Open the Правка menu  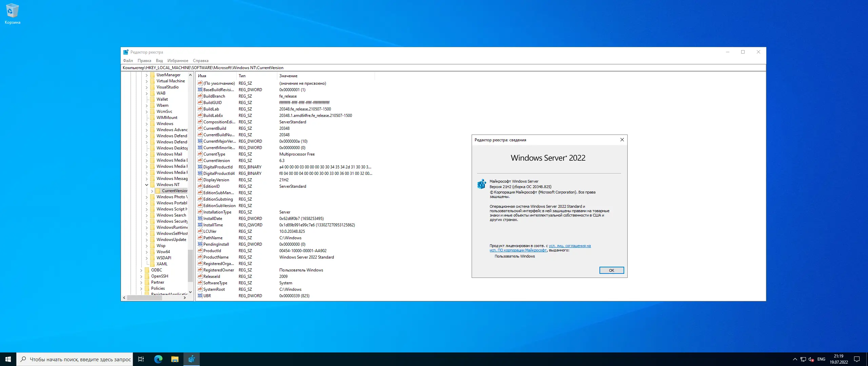[x=144, y=61]
